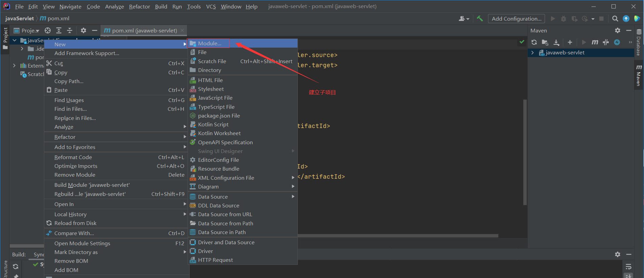Close the pom.xml editor tab
The image size is (644, 278).
click(182, 30)
